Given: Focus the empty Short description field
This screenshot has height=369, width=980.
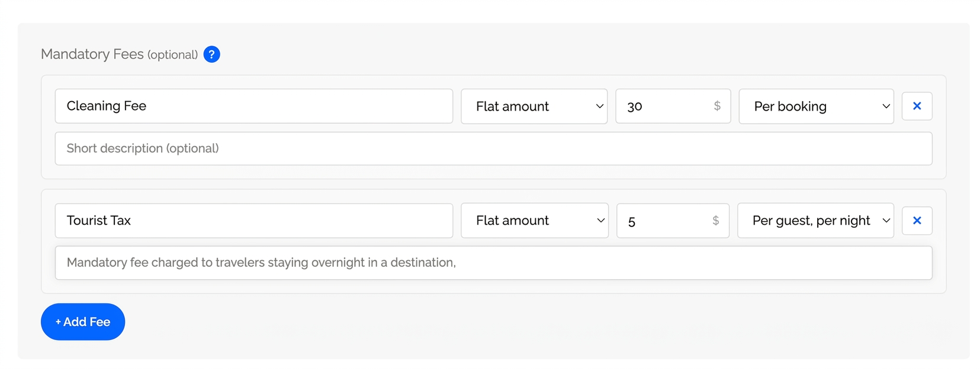Looking at the screenshot, I should (x=494, y=148).
